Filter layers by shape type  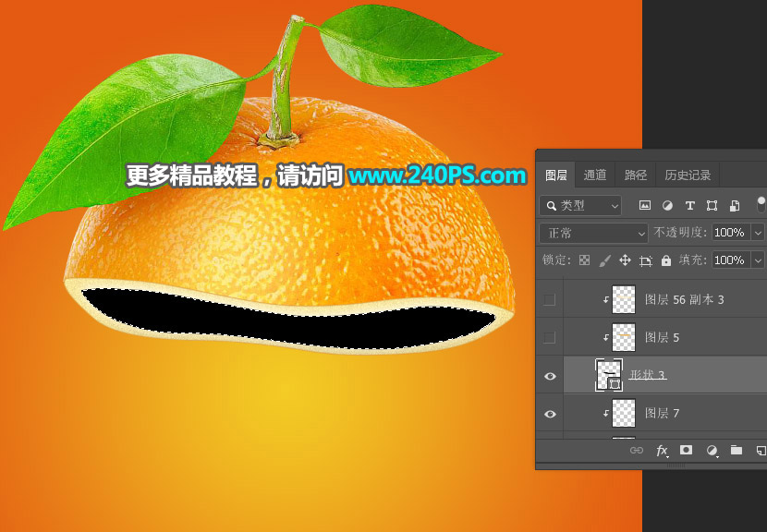(712, 206)
